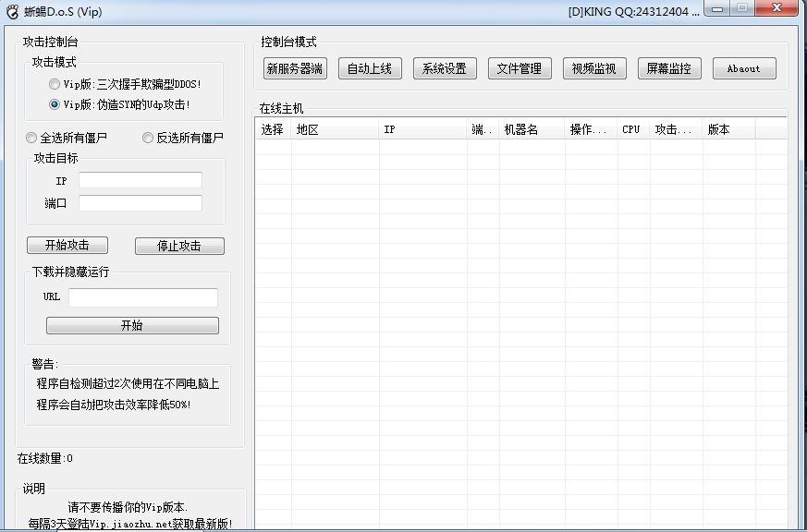Click the Vip.jiaozhu.net text line
Viewport: 807px width, 532px height.
click(130, 524)
